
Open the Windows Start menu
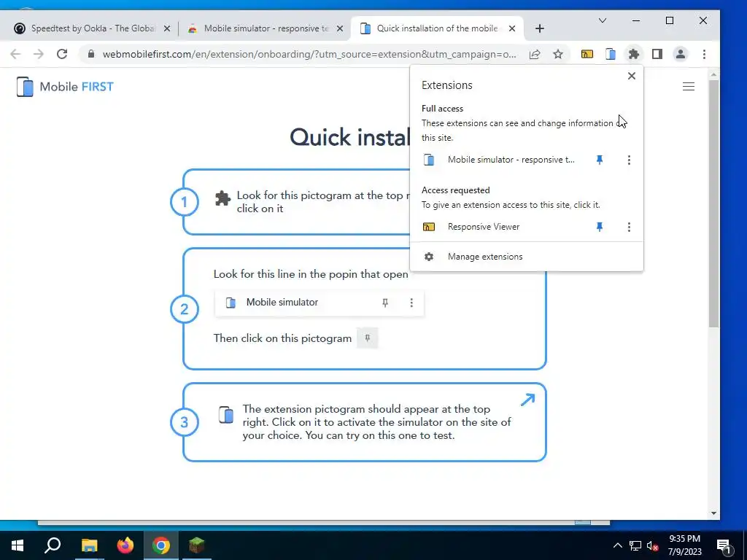[18, 545]
